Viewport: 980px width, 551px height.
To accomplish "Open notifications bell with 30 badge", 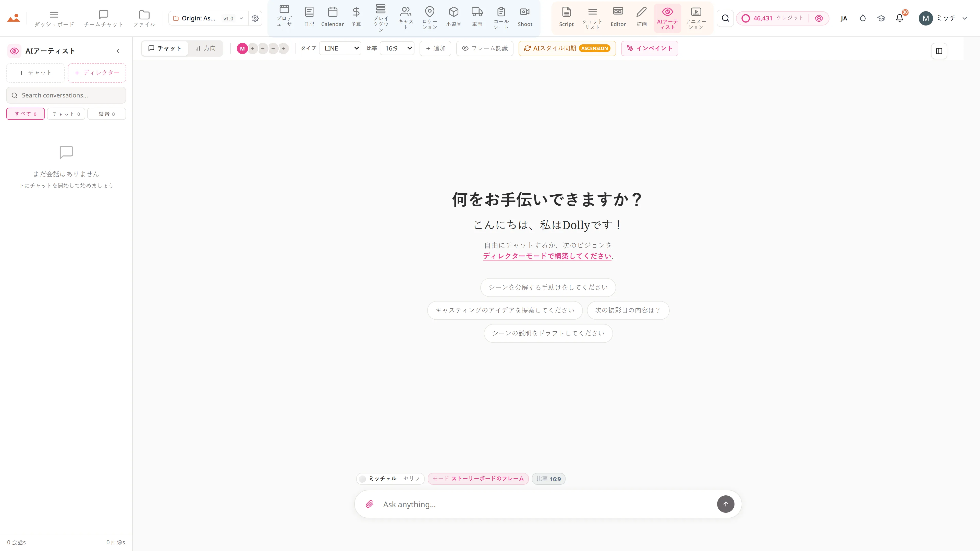I will (x=900, y=18).
